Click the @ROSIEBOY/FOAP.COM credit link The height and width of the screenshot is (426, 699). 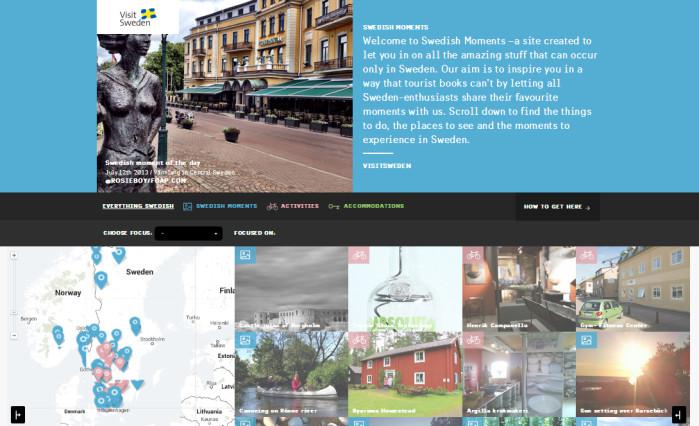pos(146,181)
